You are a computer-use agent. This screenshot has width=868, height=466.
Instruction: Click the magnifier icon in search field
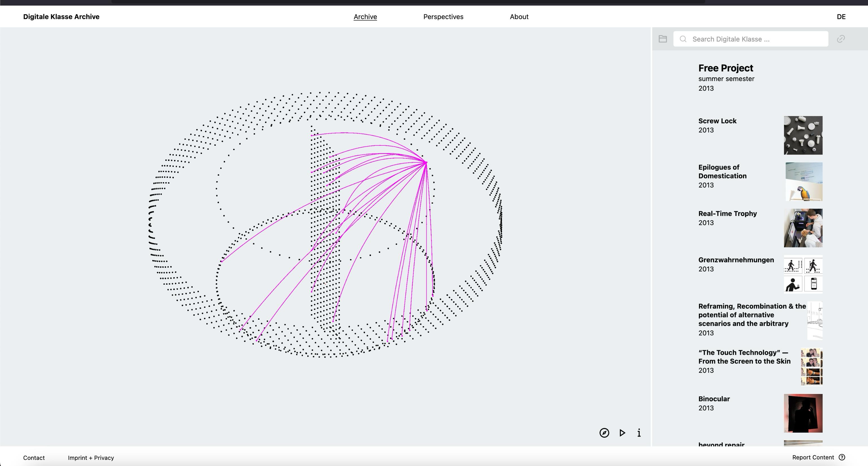tap(683, 39)
